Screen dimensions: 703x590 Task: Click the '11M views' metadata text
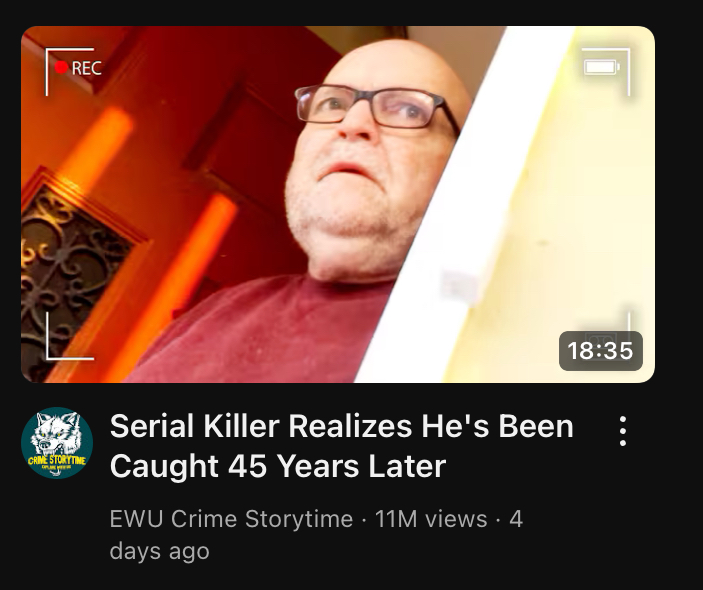click(x=431, y=519)
